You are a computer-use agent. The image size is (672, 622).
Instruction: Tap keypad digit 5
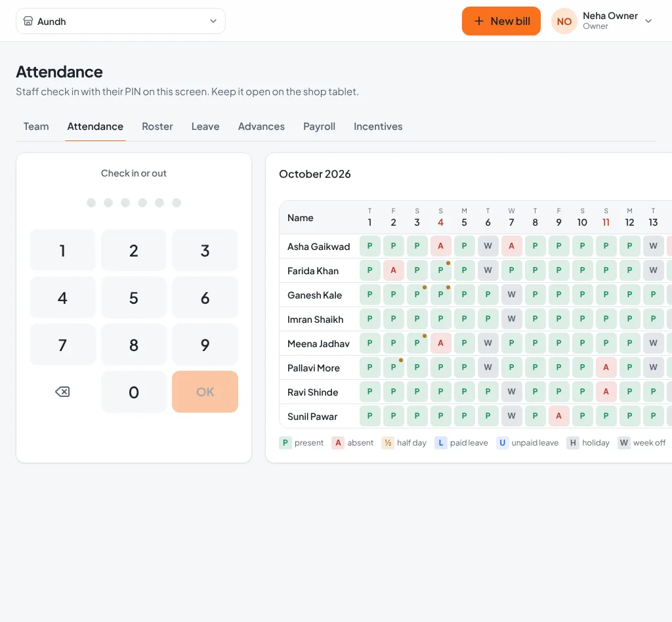134,297
